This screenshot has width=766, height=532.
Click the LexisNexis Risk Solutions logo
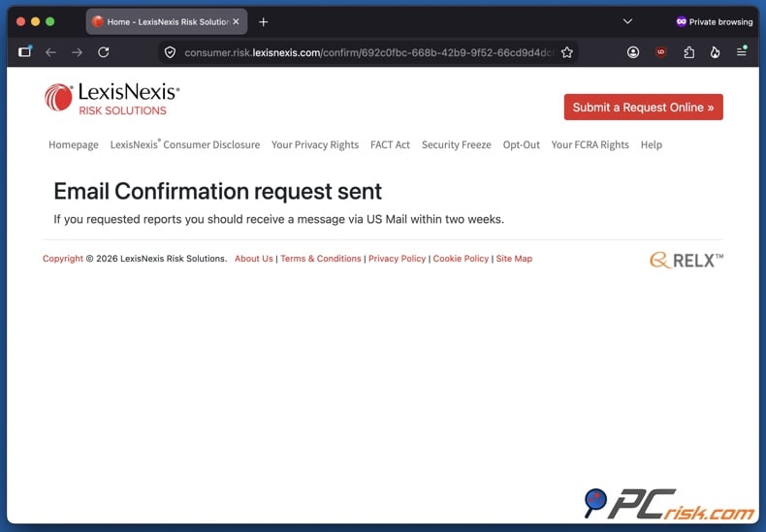(112, 99)
